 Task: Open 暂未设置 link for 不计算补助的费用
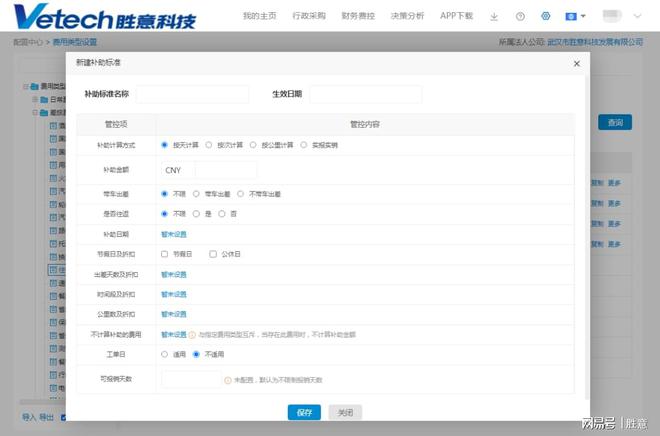(x=173, y=335)
